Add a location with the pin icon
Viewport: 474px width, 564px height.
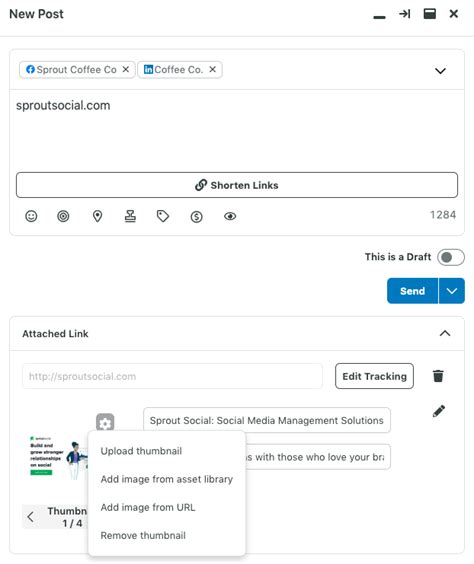coord(97,216)
